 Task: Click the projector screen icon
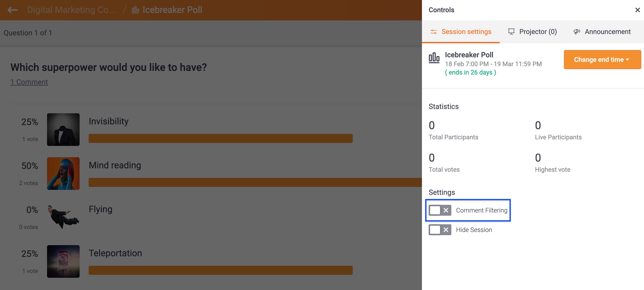(x=511, y=31)
